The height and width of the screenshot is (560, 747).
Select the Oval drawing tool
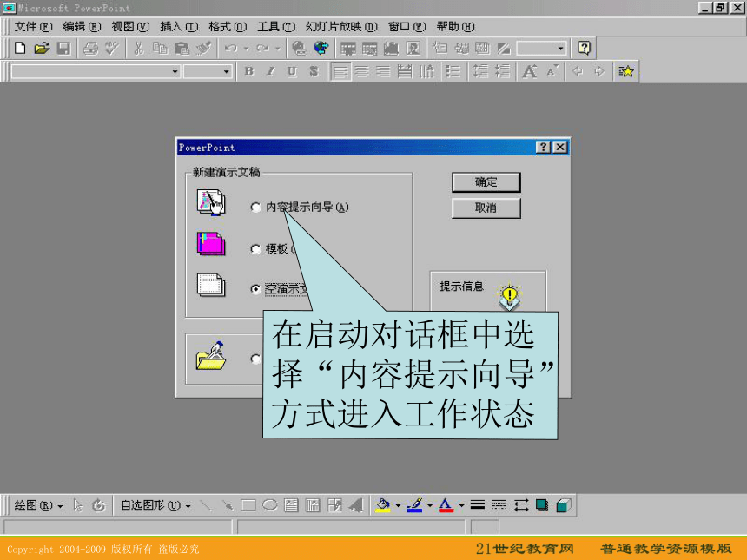point(269,505)
